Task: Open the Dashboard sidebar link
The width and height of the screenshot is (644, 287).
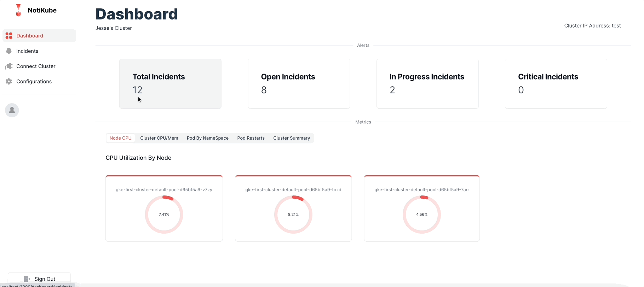Action: pyautogui.click(x=39, y=36)
